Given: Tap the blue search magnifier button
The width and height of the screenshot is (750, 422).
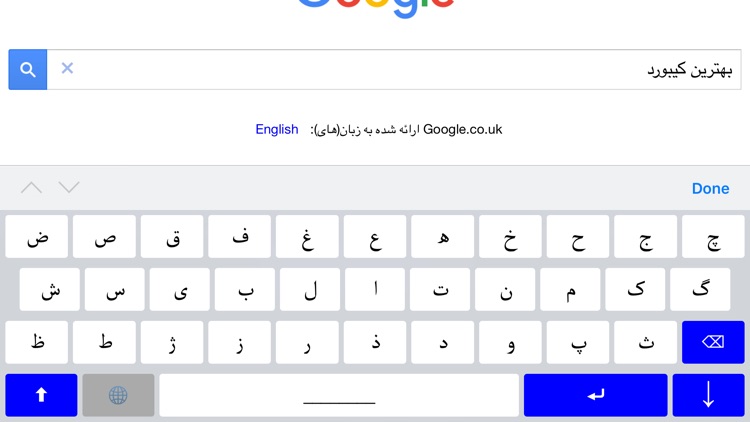Looking at the screenshot, I should (x=28, y=69).
